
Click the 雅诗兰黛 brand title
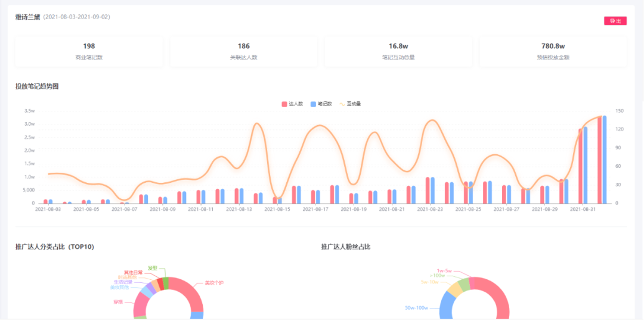(27, 17)
